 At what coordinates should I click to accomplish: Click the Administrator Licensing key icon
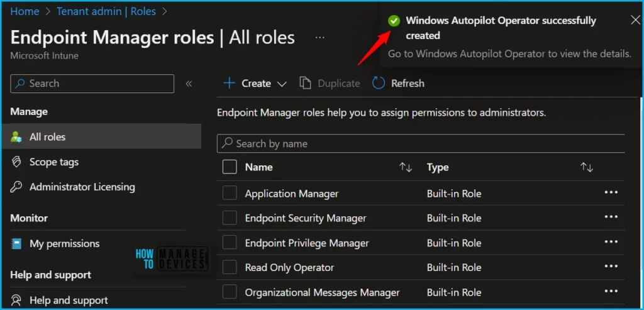[16, 187]
